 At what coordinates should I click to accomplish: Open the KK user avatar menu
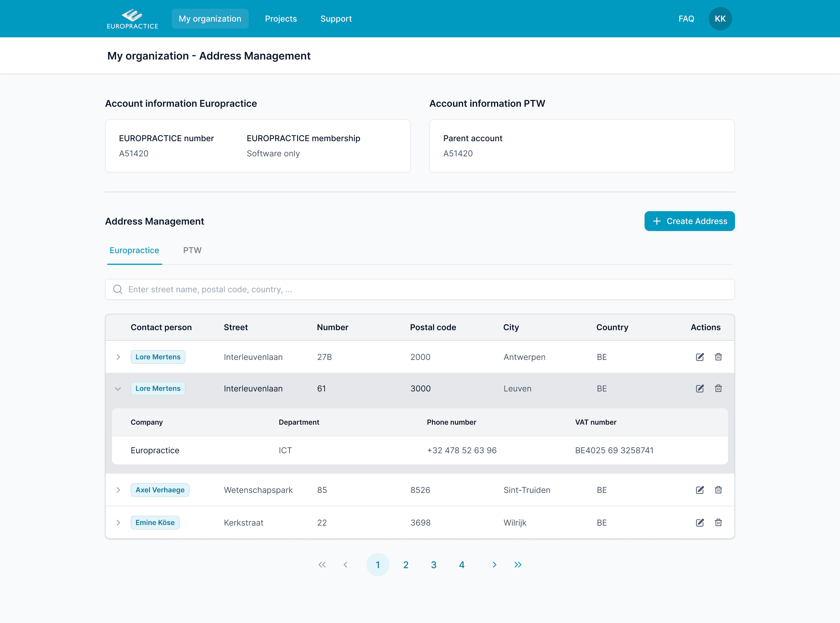coord(720,19)
